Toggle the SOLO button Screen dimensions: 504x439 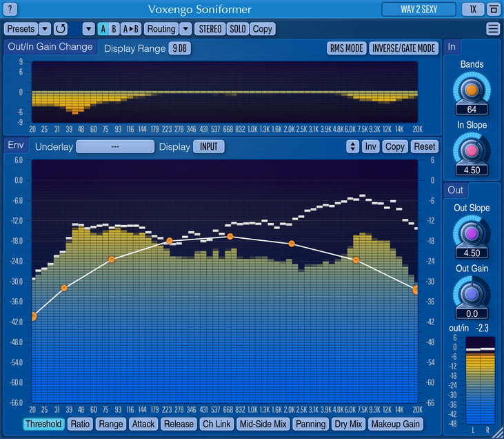coord(238,29)
